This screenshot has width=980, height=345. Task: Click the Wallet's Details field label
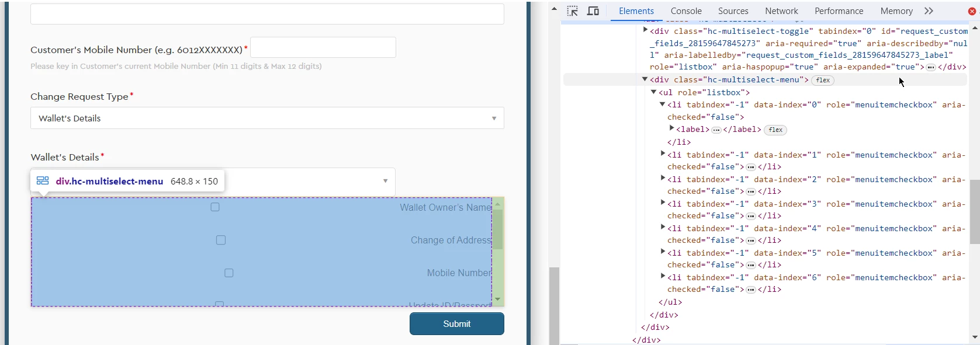tap(64, 157)
